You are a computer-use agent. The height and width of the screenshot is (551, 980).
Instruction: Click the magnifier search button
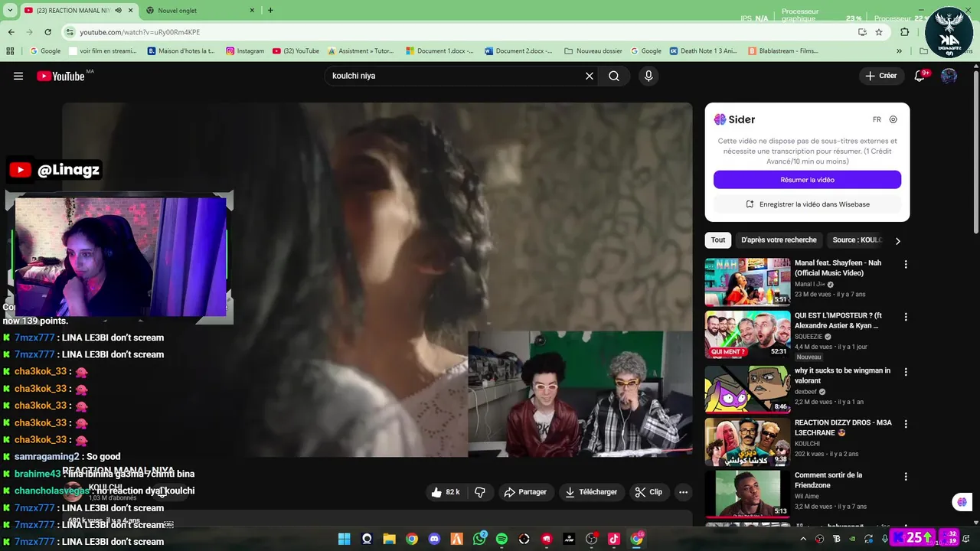click(x=614, y=76)
